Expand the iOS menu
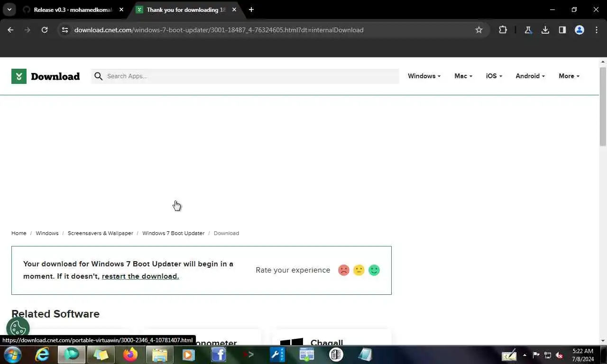 click(x=494, y=76)
